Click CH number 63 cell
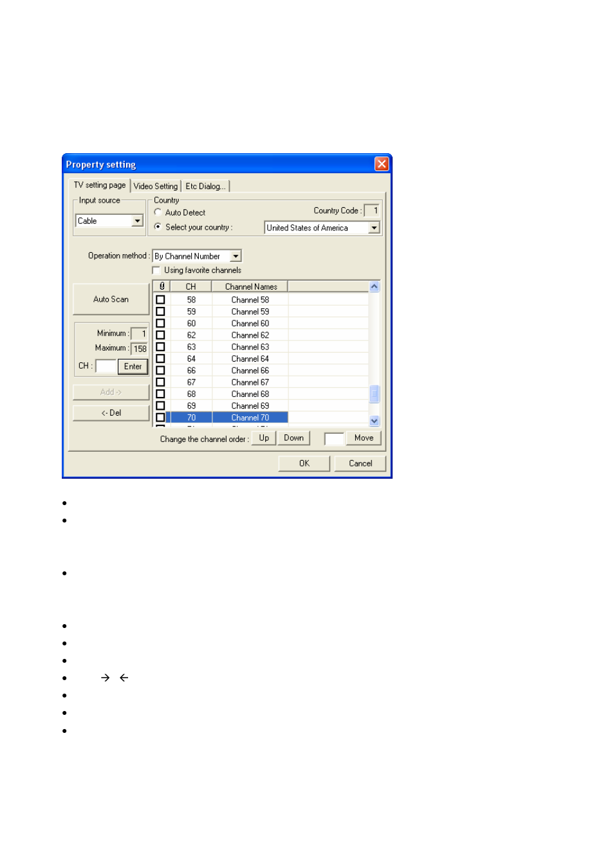Screen dimensions: 614x868 (191, 347)
